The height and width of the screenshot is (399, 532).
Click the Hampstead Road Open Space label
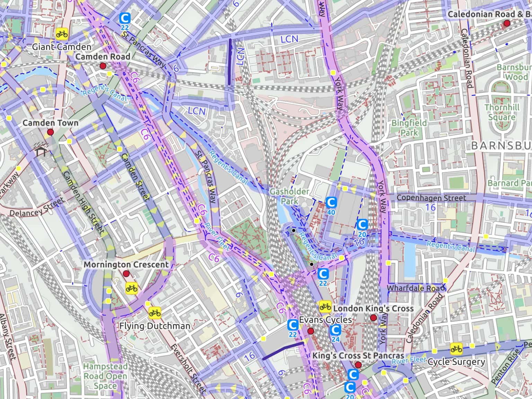click(x=105, y=376)
